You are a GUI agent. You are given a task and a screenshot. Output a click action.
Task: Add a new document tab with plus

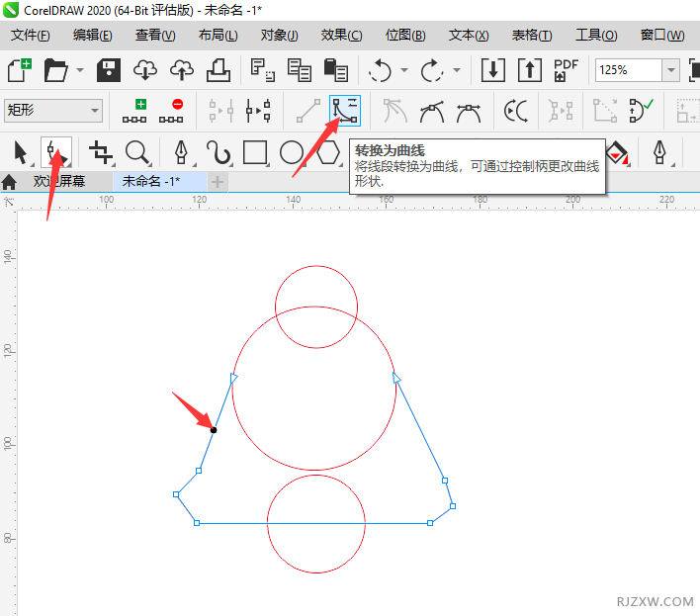coord(218,182)
